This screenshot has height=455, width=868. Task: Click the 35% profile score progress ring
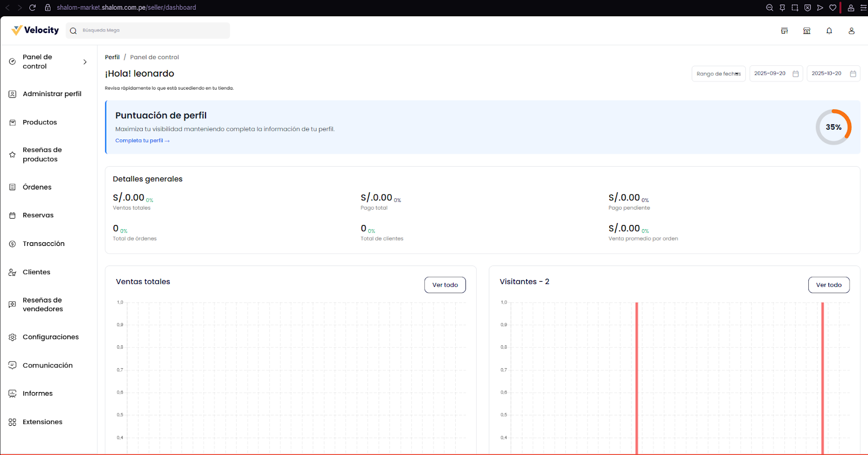coord(833,127)
